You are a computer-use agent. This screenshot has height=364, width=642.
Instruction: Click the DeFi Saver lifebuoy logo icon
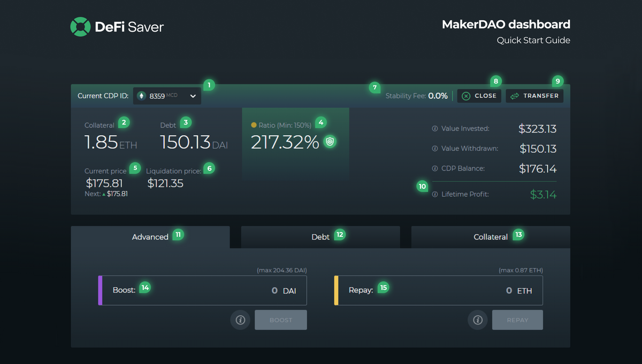coord(80,27)
